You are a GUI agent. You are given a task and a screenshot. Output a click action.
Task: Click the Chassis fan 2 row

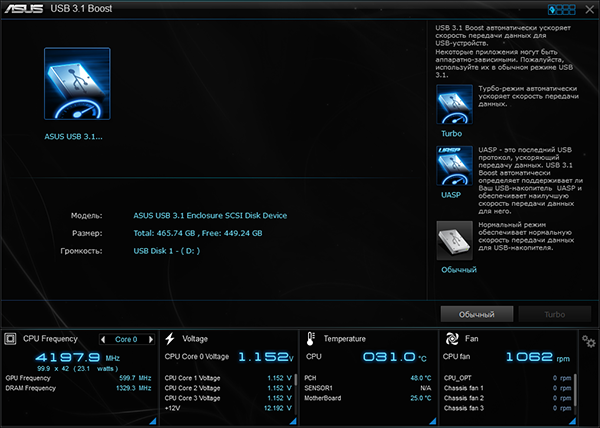click(x=507, y=398)
